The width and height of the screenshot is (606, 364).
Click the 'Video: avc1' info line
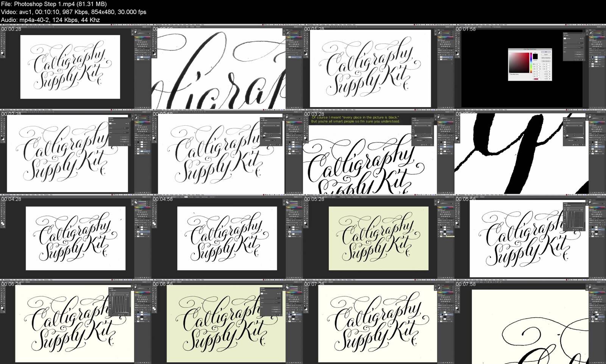(73, 12)
